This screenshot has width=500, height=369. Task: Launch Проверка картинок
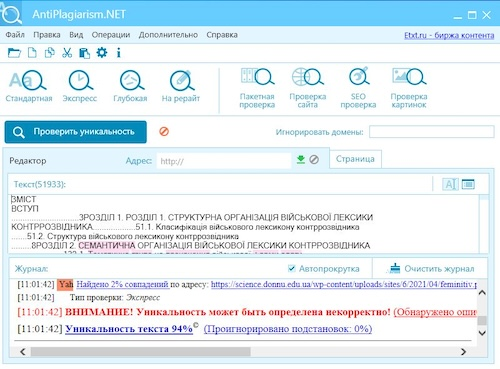tap(409, 88)
